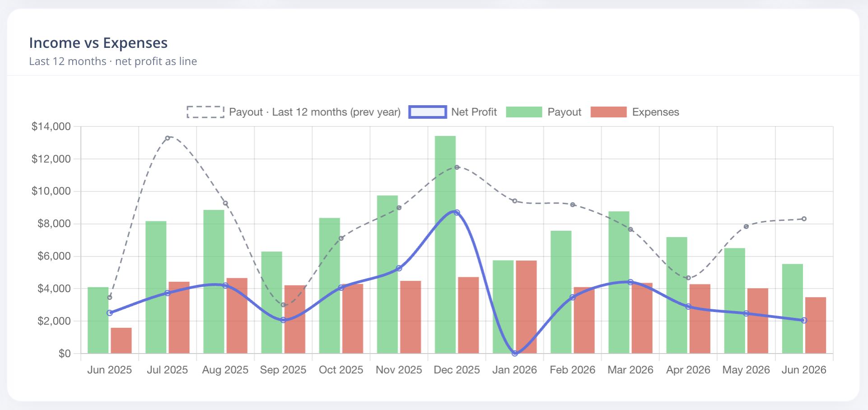This screenshot has width=868, height=410.
Task: Click the 'Dec 2025' axis label
Action: pos(457,370)
